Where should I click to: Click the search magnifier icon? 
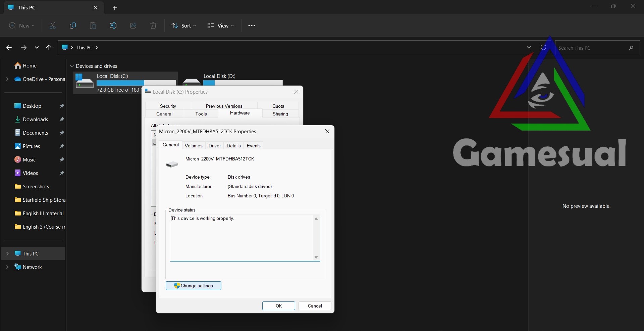click(x=631, y=48)
